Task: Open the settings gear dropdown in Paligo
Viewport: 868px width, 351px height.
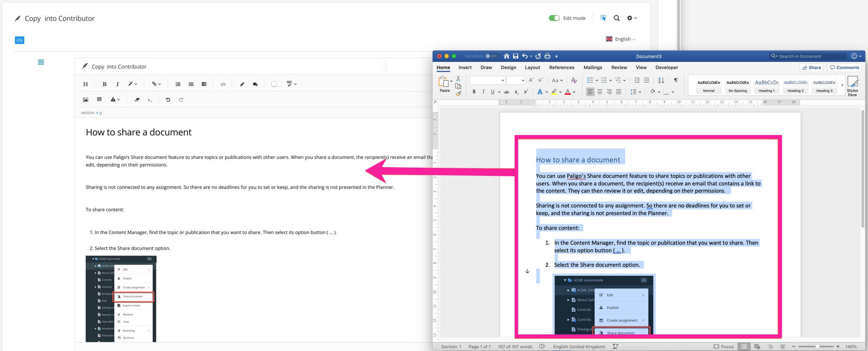Action: 632,18
